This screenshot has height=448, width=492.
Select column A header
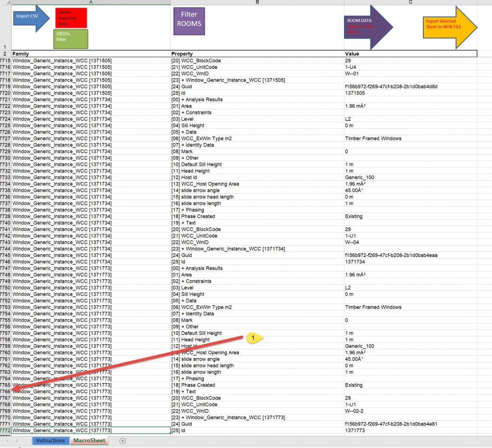tap(90, 2)
